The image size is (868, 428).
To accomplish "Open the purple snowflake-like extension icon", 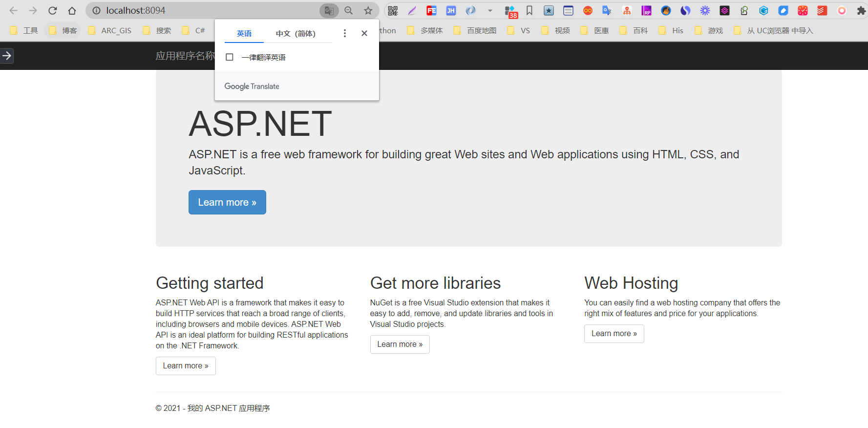I will point(705,10).
